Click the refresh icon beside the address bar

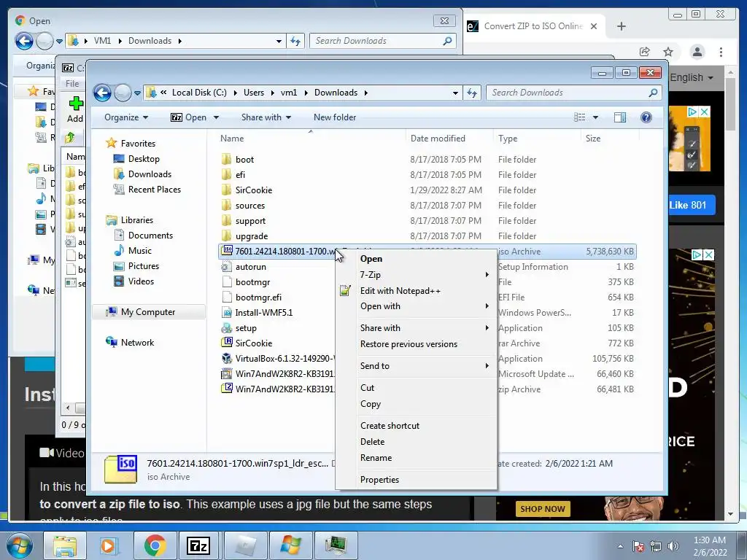coord(472,93)
